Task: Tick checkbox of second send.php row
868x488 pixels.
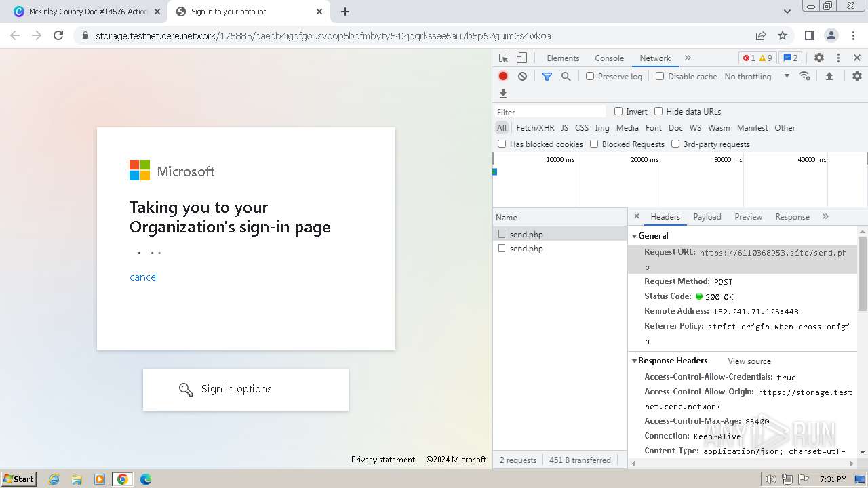Action: pos(502,249)
